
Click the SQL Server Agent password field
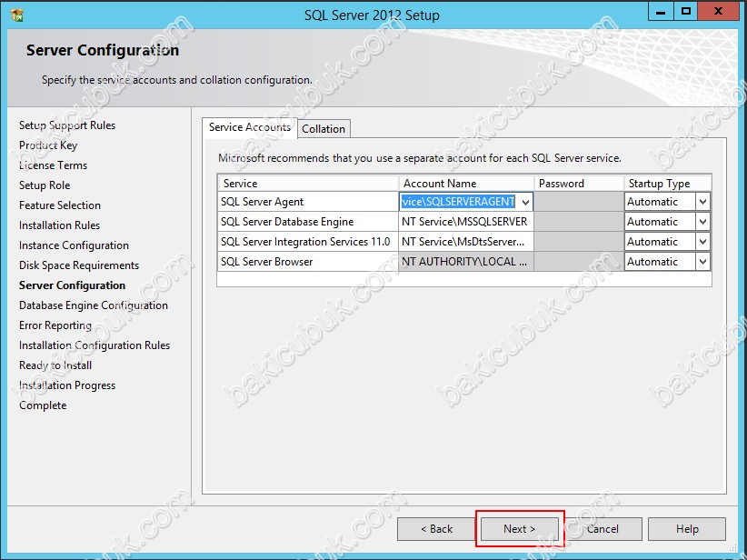579,202
